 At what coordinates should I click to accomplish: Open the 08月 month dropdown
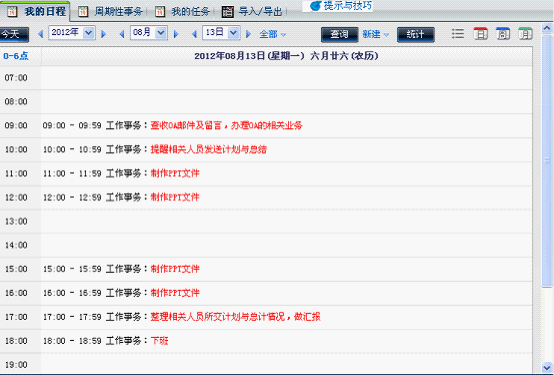click(x=149, y=33)
